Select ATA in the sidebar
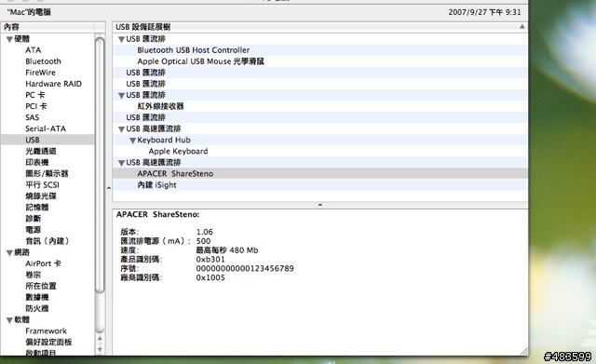Viewport: 596px width, 364px height. tap(34, 50)
